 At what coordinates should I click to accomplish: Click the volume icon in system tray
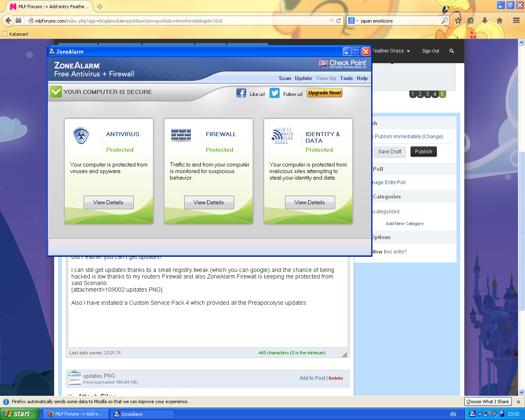(494, 414)
